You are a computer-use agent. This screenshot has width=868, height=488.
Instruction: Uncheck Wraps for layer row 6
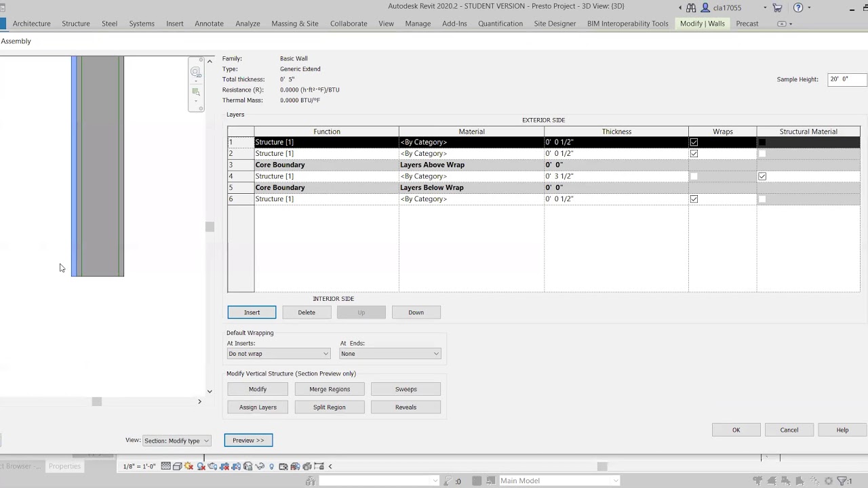point(694,199)
